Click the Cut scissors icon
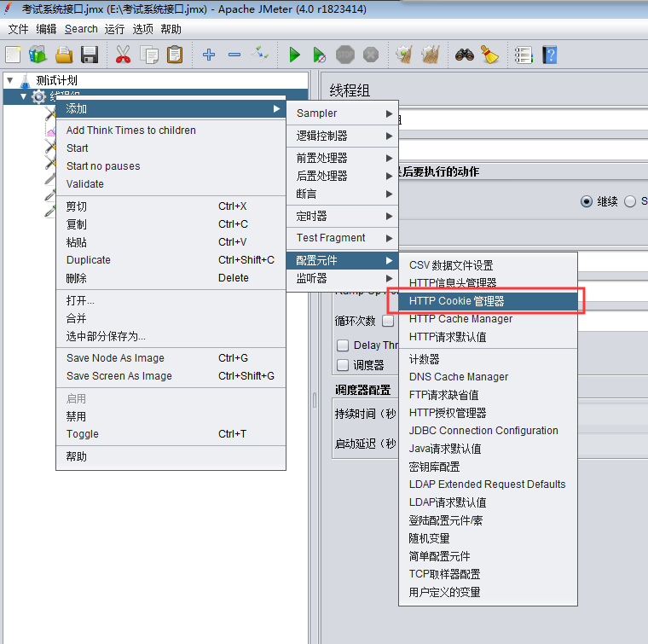The width and height of the screenshot is (648, 644). [123, 55]
